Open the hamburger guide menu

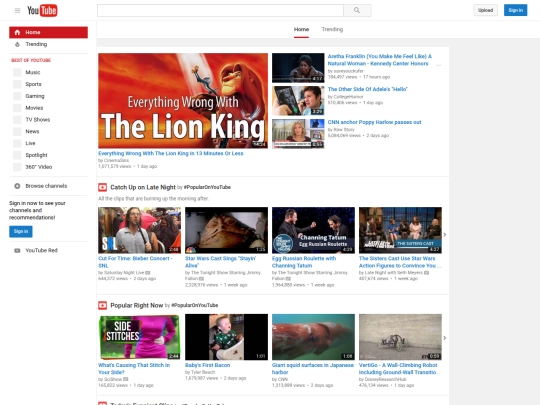click(17, 10)
